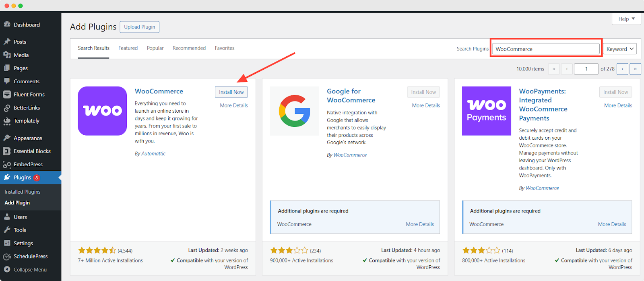644x281 pixels.
Task: Open More Details under WooCommerce Install Now
Action: (234, 105)
